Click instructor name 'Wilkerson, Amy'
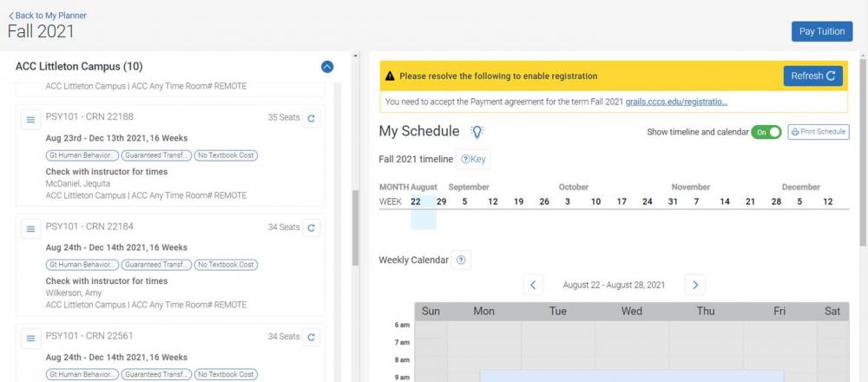This screenshot has height=382, width=868. 74,293
